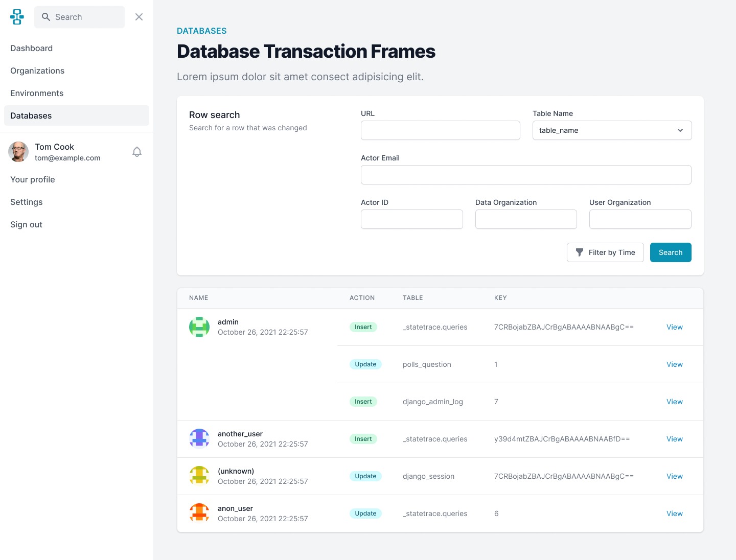Click Update badge for django_session

point(365,476)
